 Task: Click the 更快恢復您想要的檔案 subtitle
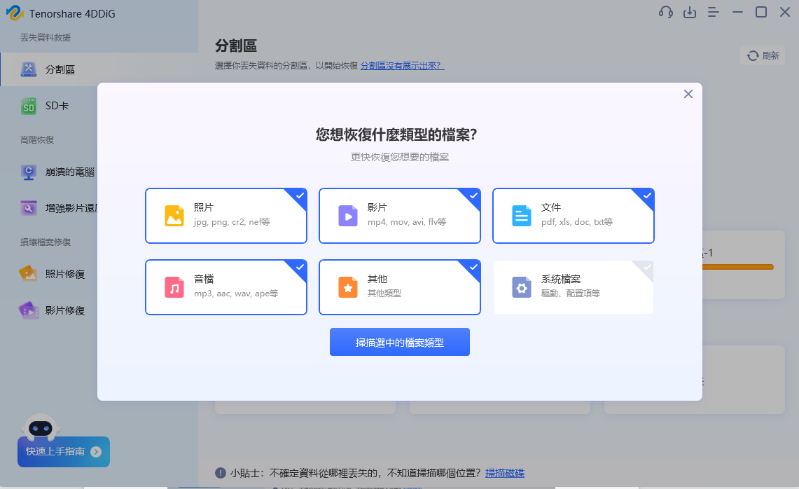(x=400, y=157)
